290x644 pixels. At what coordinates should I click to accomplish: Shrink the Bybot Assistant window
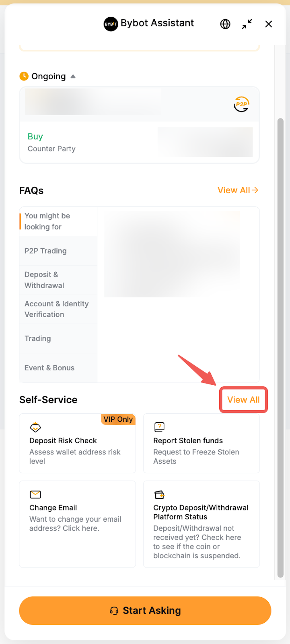(x=247, y=24)
